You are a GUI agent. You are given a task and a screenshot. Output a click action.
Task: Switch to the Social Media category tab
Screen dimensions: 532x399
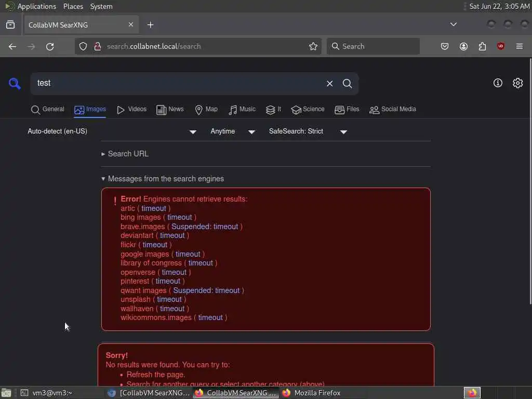pyautogui.click(x=392, y=109)
